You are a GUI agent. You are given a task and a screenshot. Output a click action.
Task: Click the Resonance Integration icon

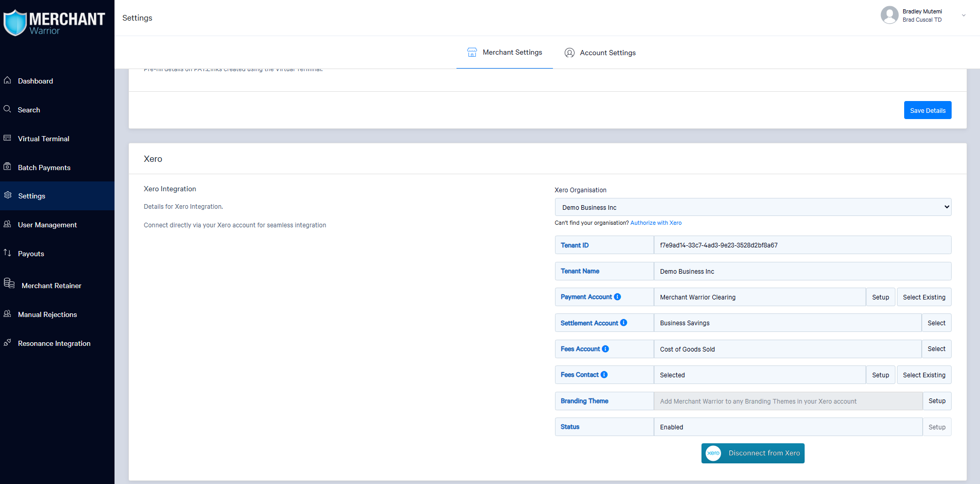(x=7, y=343)
